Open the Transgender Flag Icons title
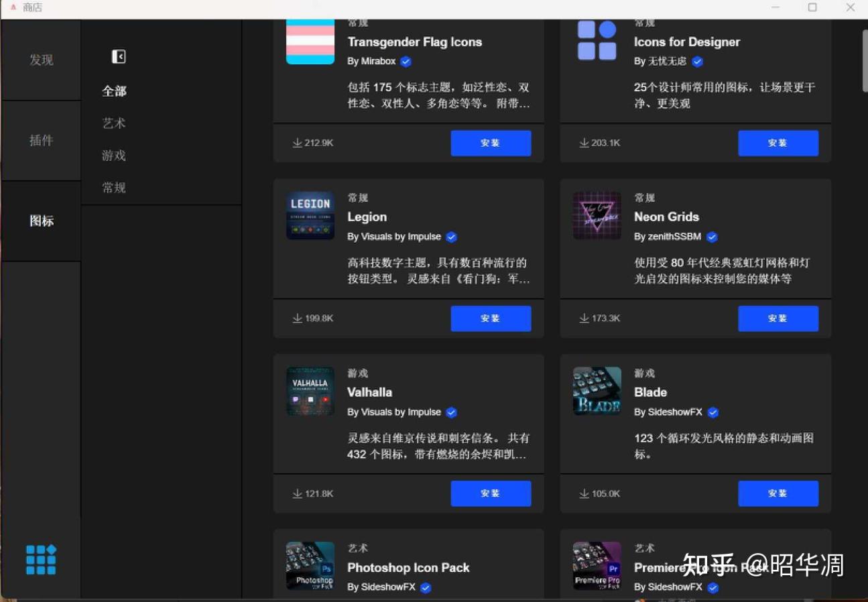The width and height of the screenshot is (868, 602). coord(415,42)
